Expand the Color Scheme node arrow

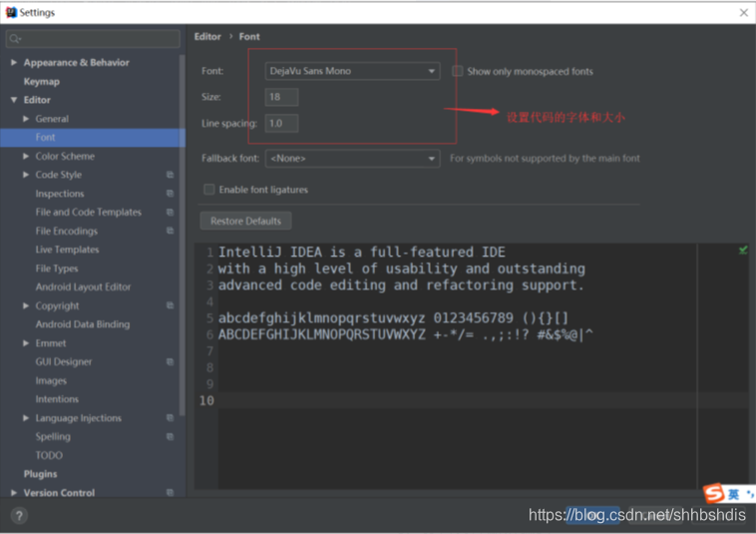coord(26,157)
